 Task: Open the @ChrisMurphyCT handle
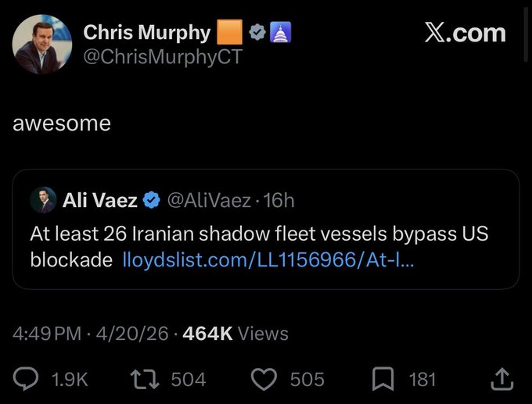163,57
